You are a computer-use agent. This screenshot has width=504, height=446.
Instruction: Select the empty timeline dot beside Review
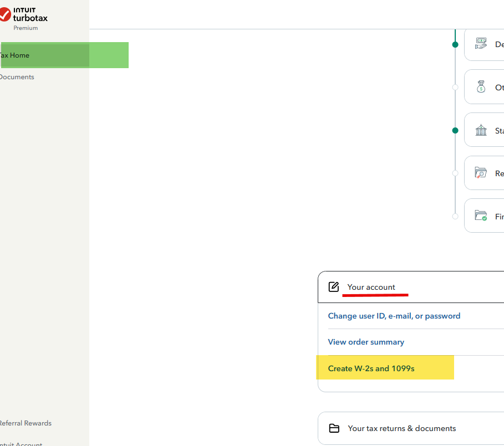[x=455, y=173]
